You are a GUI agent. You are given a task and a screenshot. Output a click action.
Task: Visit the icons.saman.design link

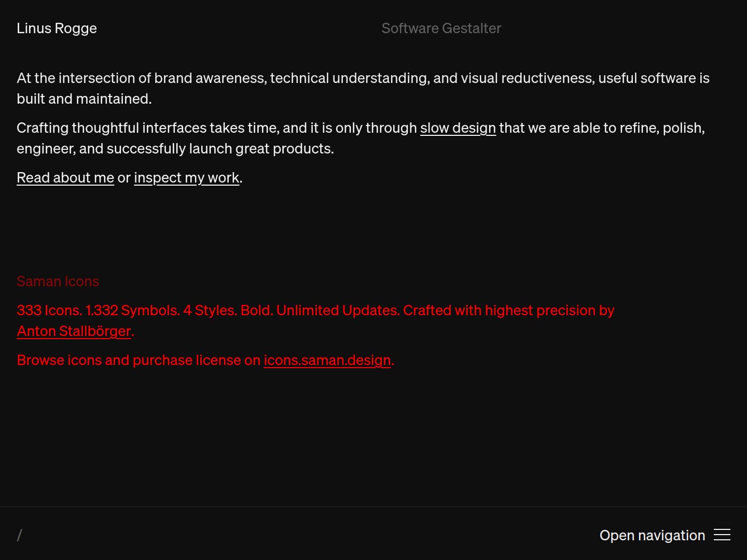(327, 360)
